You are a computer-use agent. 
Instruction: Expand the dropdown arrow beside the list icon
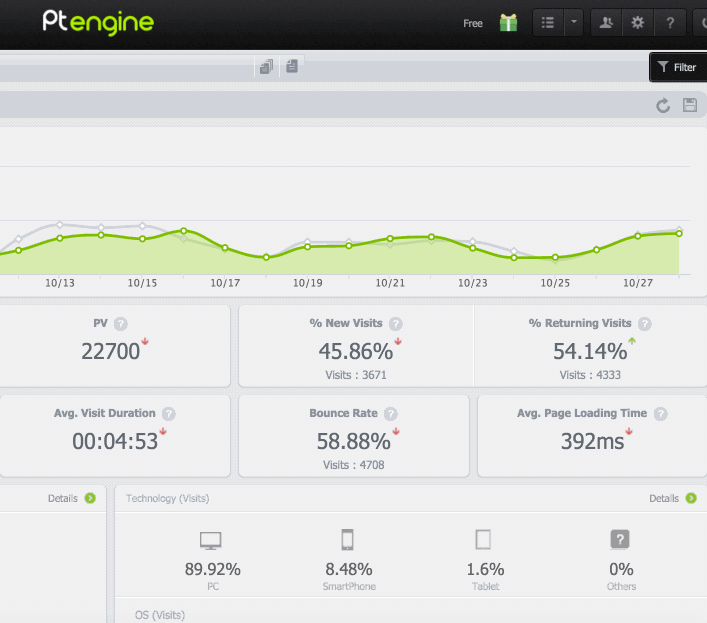point(574,23)
